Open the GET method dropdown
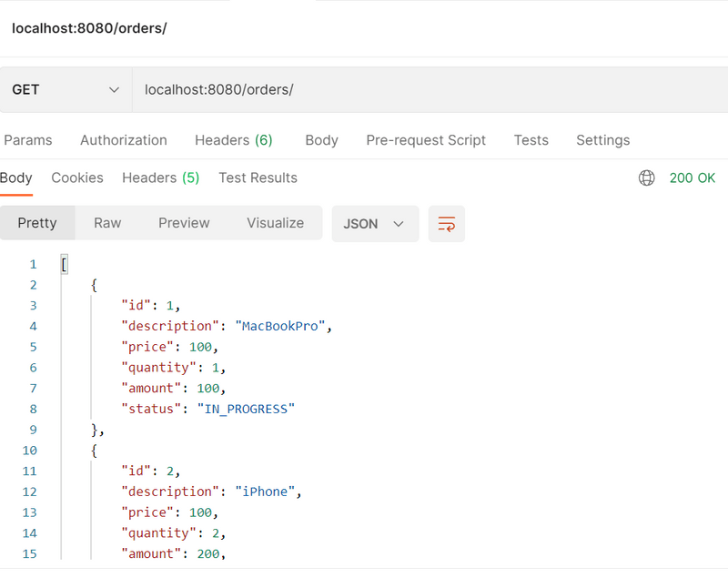This screenshot has height=578, width=728. [x=66, y=90]
